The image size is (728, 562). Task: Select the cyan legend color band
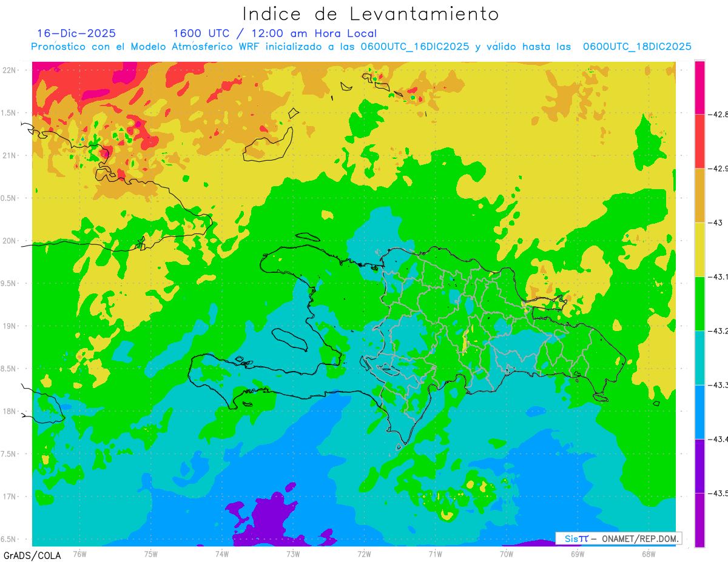(x=699, y=358)
